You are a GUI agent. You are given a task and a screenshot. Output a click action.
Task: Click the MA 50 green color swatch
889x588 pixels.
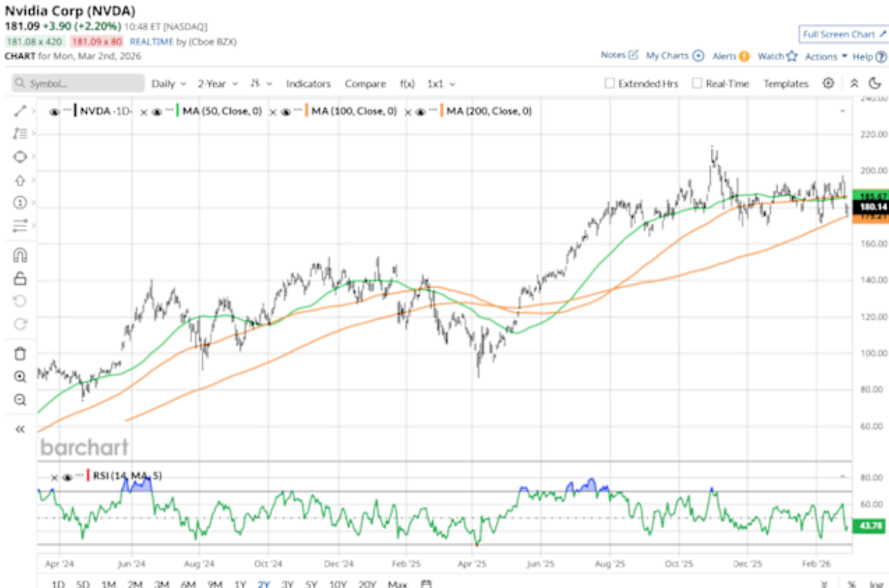[178, 111]
